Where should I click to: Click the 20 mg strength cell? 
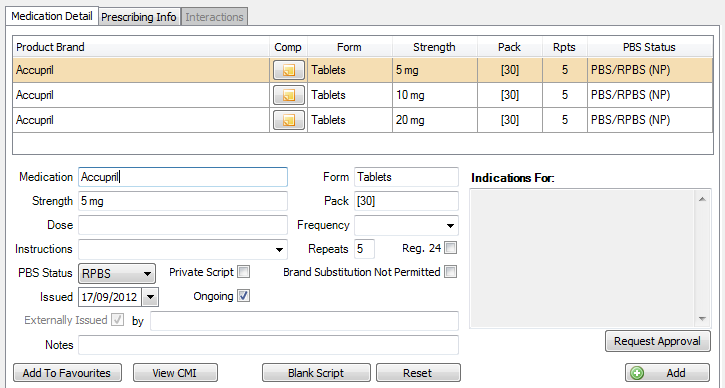point(435,120)
